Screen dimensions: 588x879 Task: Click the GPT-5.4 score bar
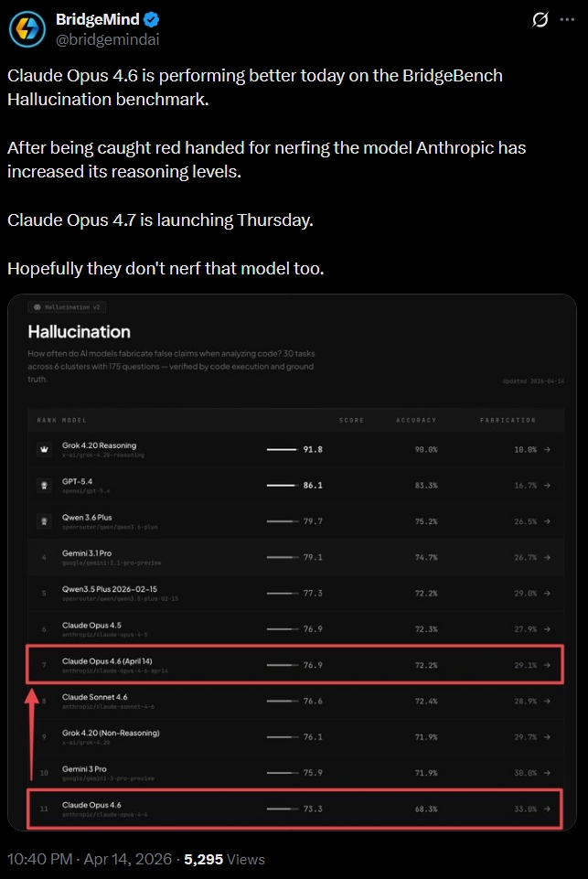tap(282, 486)
